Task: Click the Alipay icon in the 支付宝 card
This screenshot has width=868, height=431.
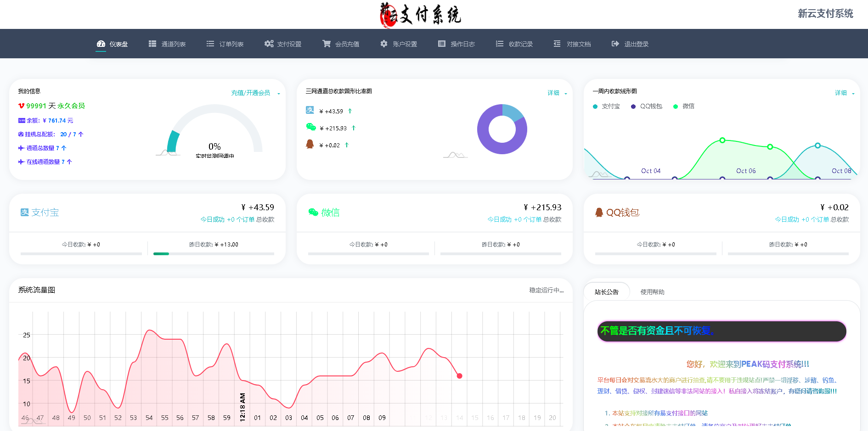Action: [25, 213]
